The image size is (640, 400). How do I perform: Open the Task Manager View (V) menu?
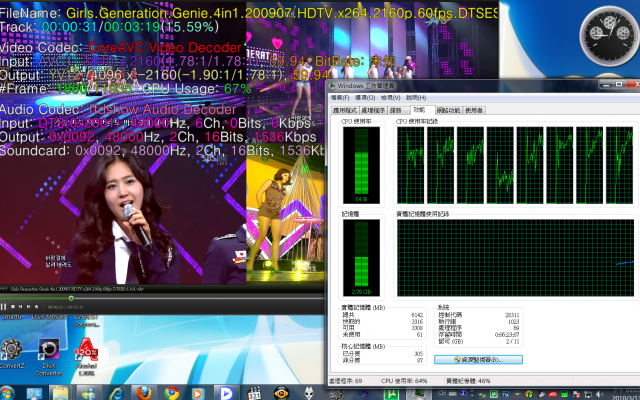point(391,98)
